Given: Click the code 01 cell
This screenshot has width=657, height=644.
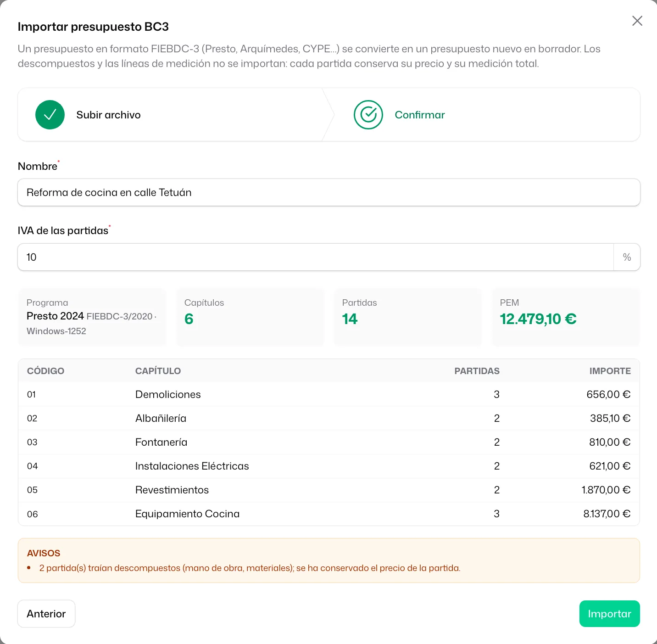Looking at the screenshot, I should tap(31, 394).
